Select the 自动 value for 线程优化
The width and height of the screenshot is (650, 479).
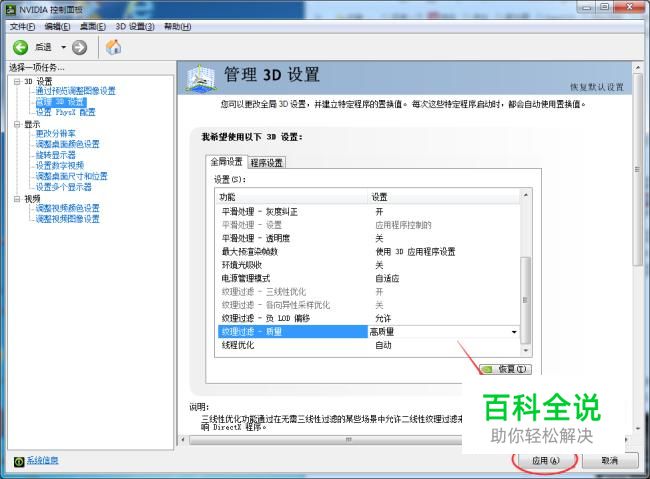[383, 345]
